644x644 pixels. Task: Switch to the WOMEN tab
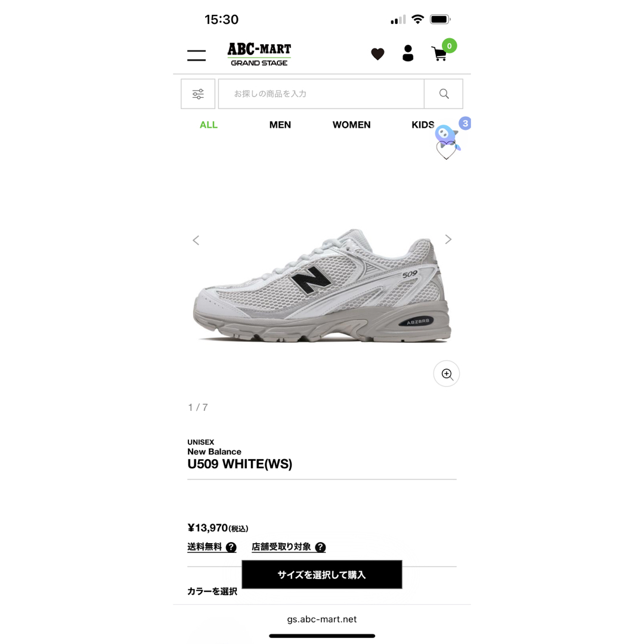(x=352, y=125)
